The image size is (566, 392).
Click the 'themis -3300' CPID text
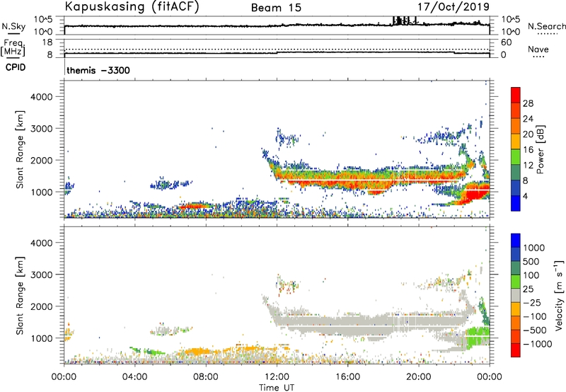98,70
